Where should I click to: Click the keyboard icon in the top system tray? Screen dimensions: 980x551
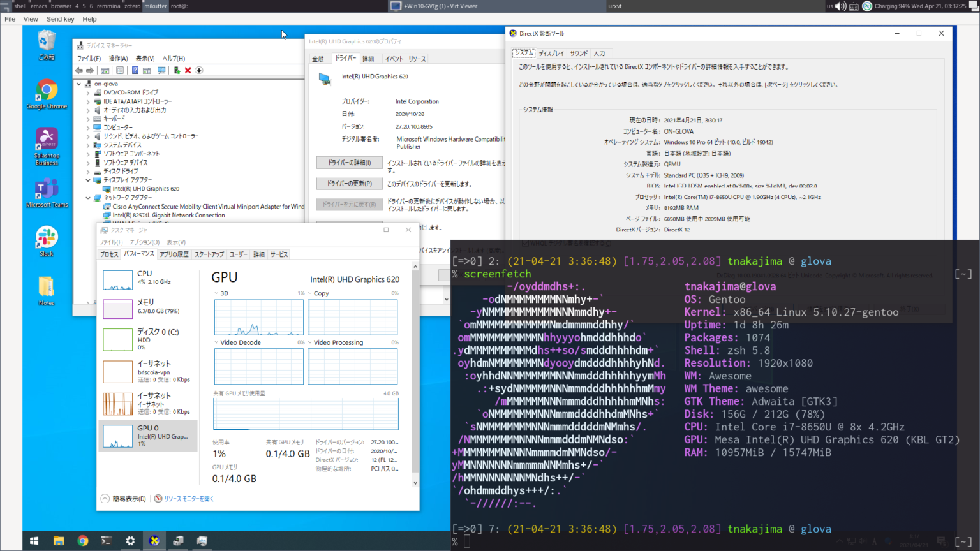tap(854, 6)
